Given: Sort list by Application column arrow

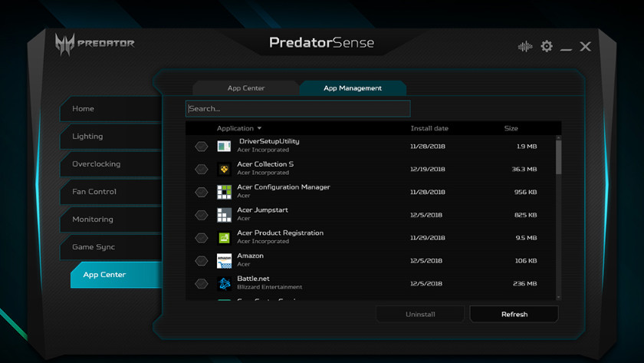Looking at the screenshot, I should (259, 128).
